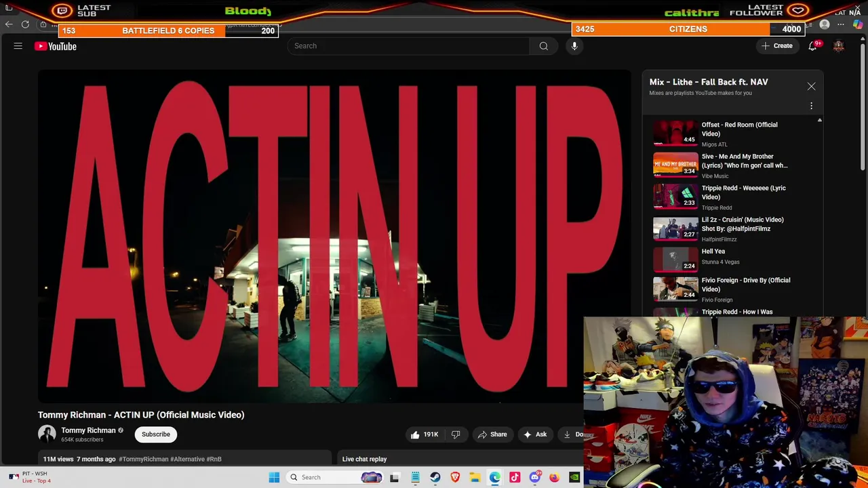
Task: Launch Steam from the taskbar
Action: click(x=435, y=477)
